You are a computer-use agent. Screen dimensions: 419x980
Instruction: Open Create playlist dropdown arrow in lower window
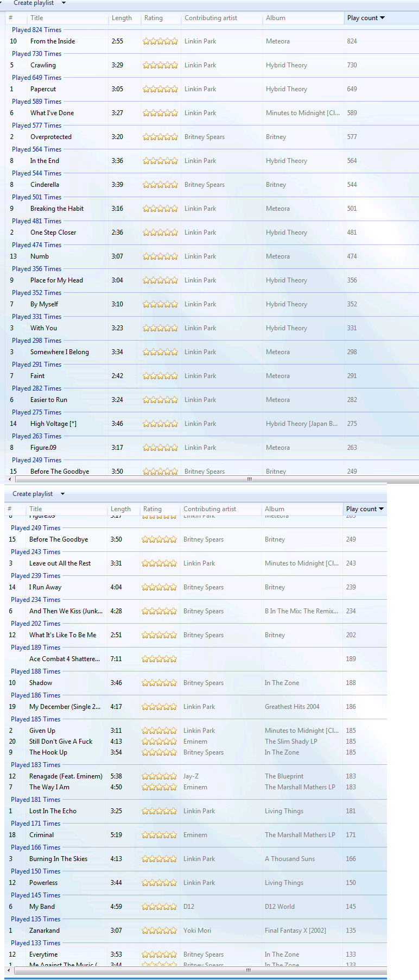pos(62,494)
